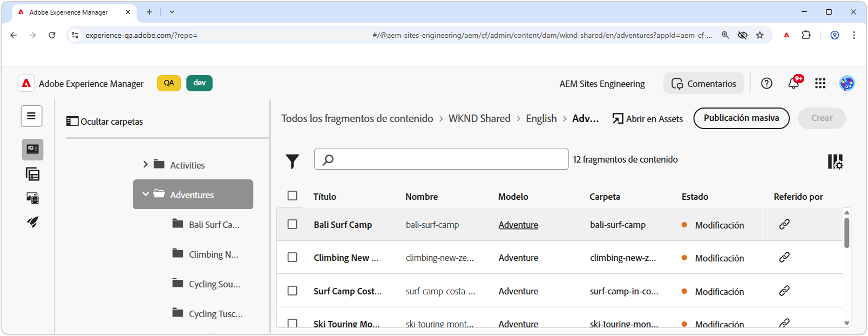Open the Bali Surf Camp title
The height and width of the screenshot is (336, 868).
coord(343,225)
